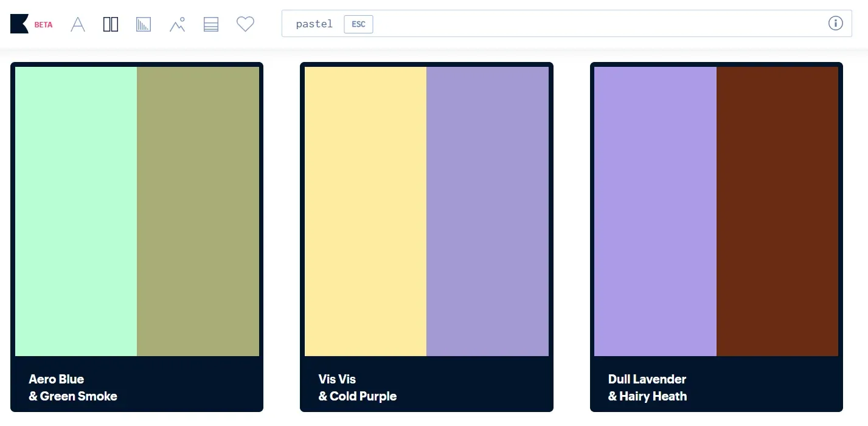Screen dimensions: 868x426
Task: Select the Cold Purple color swatch
Action: pyautogui.click(x=487, y=210)
